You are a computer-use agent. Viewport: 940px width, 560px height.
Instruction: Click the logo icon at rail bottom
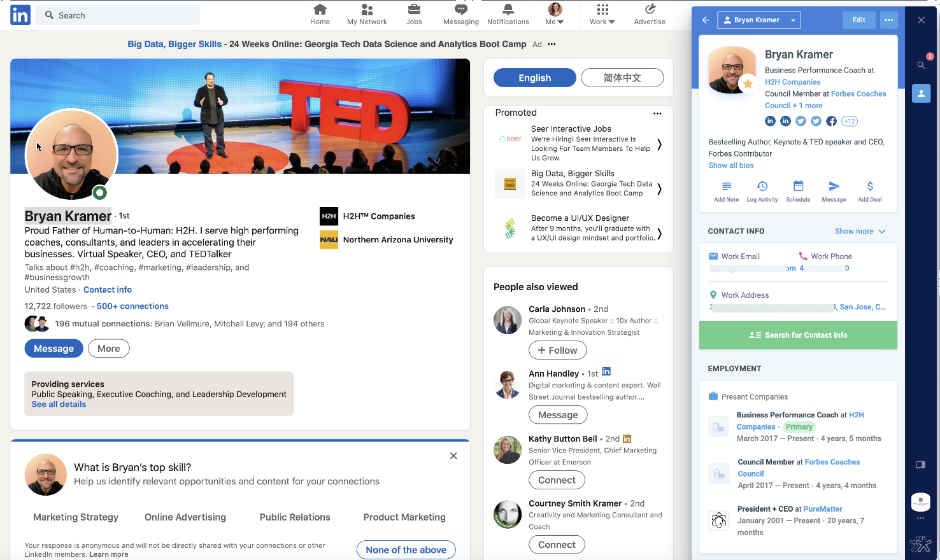click(x=920, y=544)
